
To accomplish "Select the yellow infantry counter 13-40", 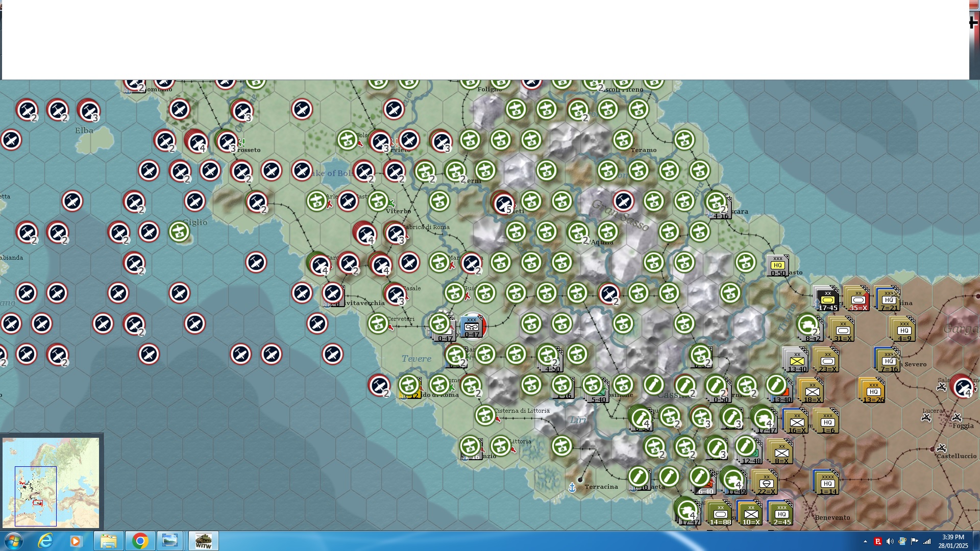I will 796,361.
